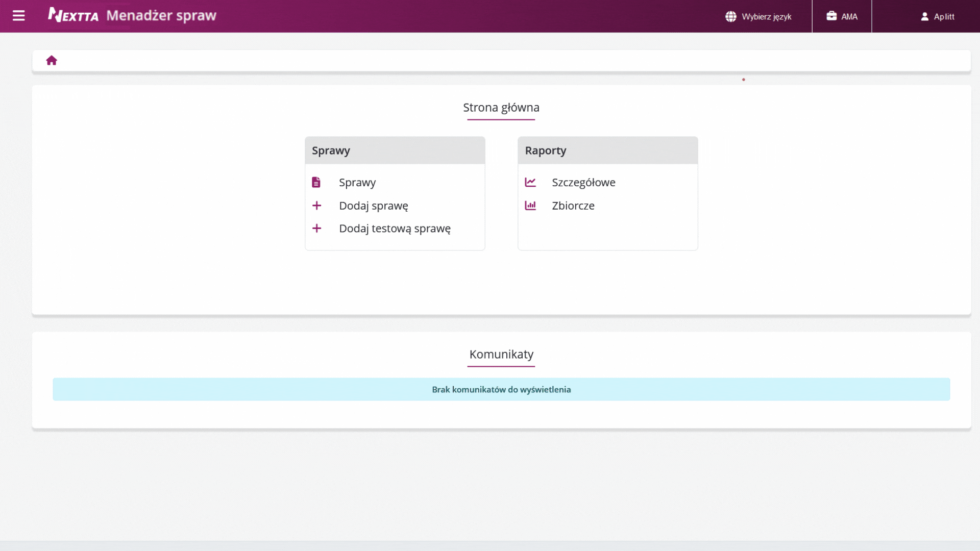980x551 pixels.
Task: Click the Nextta logo
Action: pos(73,15)
